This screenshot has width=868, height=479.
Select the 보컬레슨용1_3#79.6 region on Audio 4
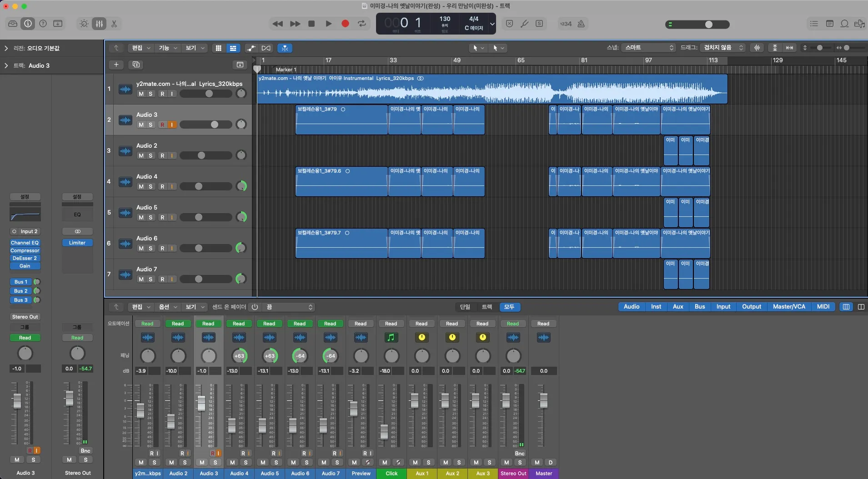click(341, 181)
